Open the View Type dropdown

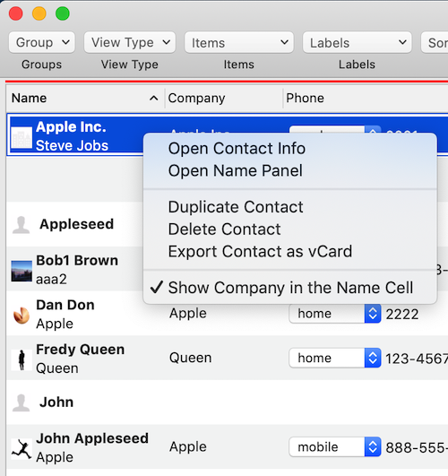point(130,42)
